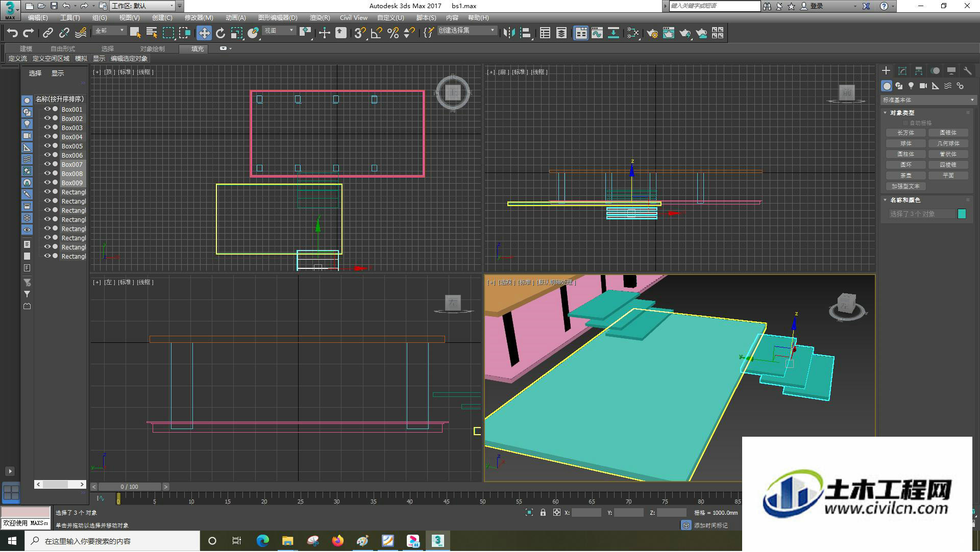Toggle Window/Crossing selection mode
The width and height of the screenshot is (980, 552).
pos(184,33)
